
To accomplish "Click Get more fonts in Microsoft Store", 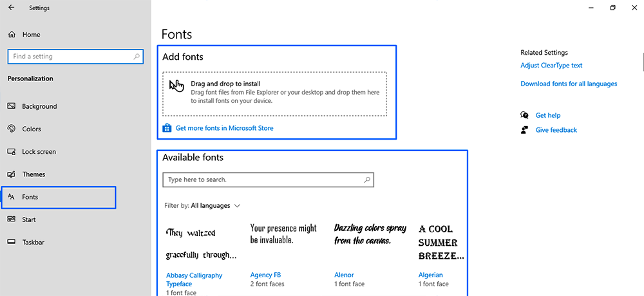I will 224,128.
